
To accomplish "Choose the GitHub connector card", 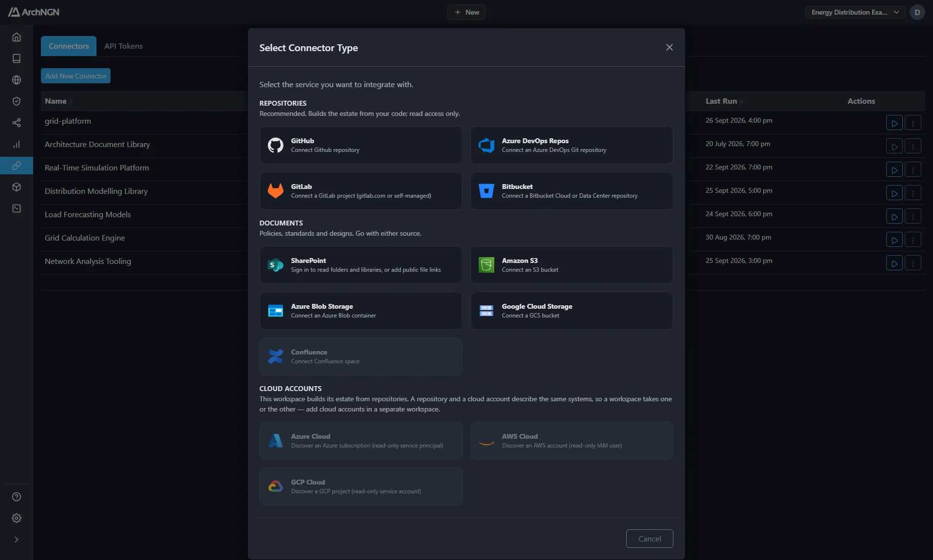I will click(x=361, y=145).
